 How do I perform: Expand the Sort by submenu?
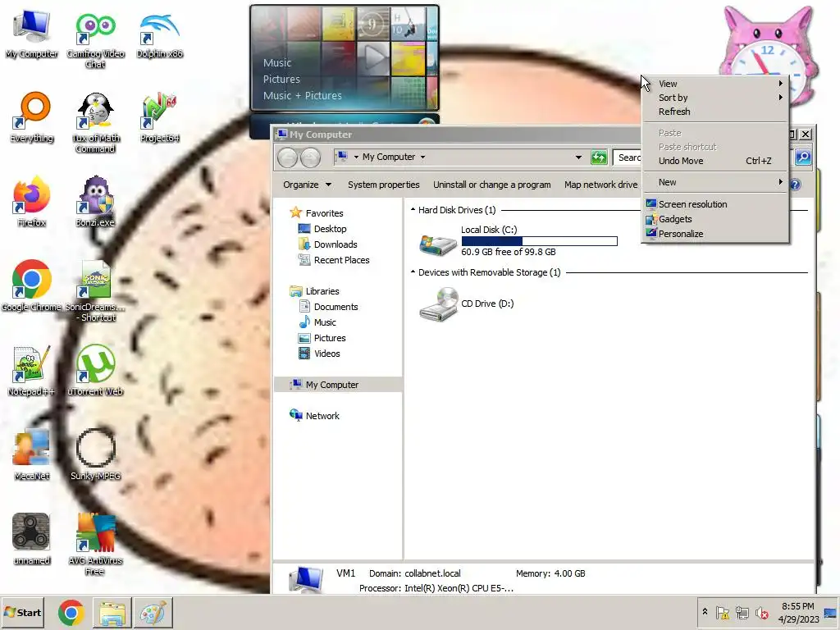715,98
